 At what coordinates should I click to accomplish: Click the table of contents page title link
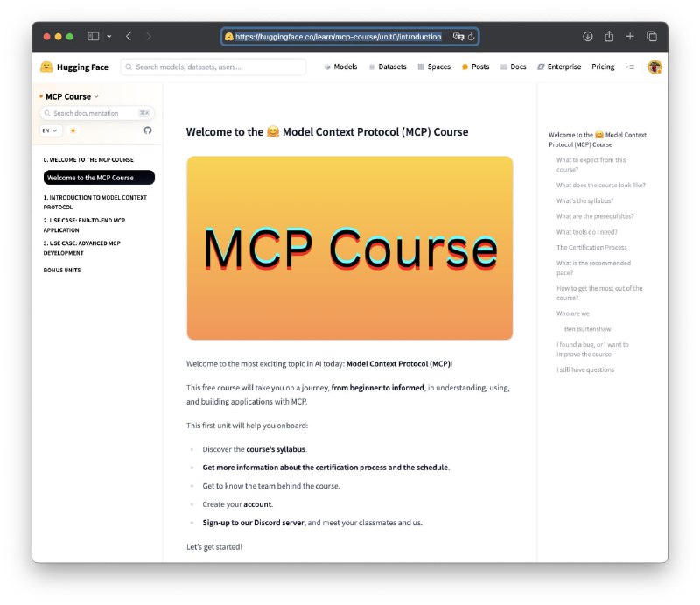tap(598, 139)
